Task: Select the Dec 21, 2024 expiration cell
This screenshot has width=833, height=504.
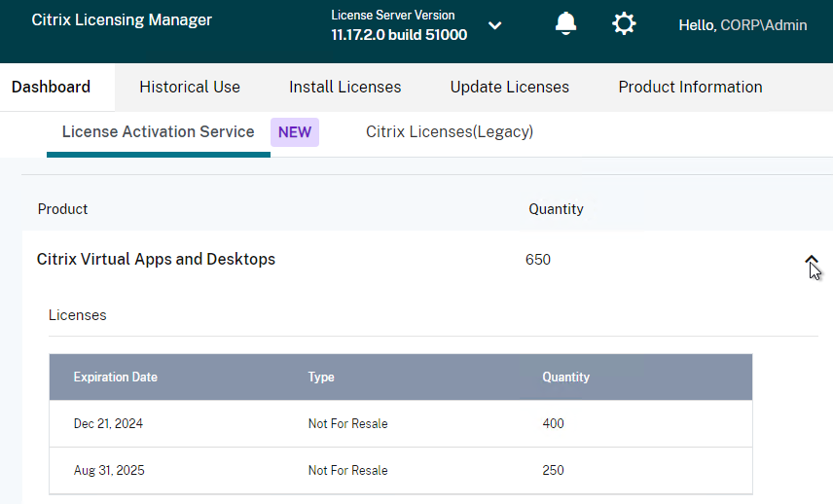Action: (x=108, y=424)
